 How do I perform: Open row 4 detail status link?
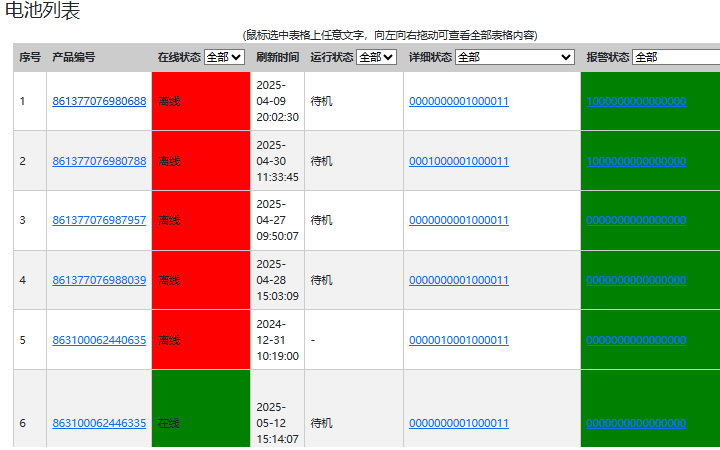pyautogui.click(x=459, y=280)
